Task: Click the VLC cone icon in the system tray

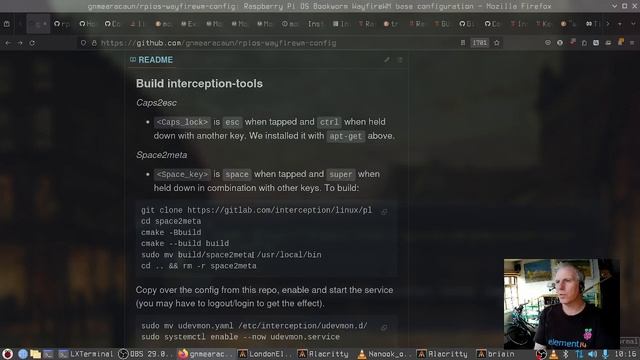Action: tap(553, 354)
